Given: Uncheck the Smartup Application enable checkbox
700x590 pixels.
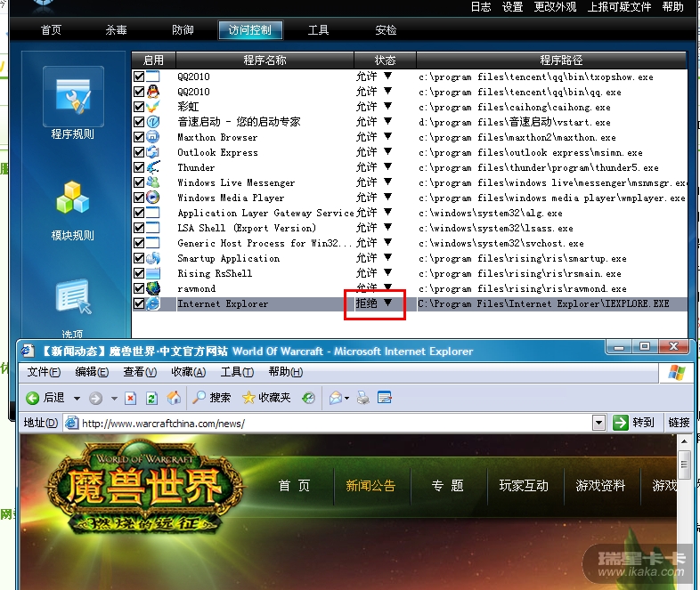Looking at the screenshot, I should (x=139, y=258).
